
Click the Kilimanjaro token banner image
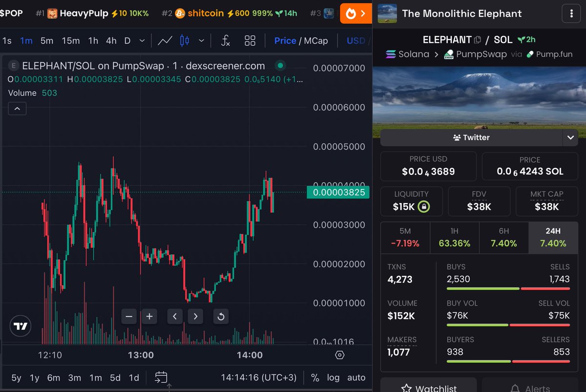(479, 98)
